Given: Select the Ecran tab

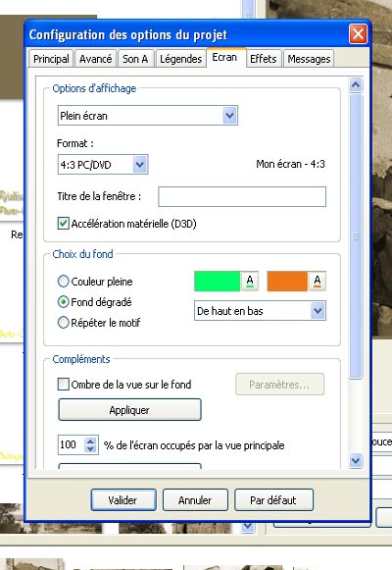Looking at the screenshot, I should coord(225,58).
